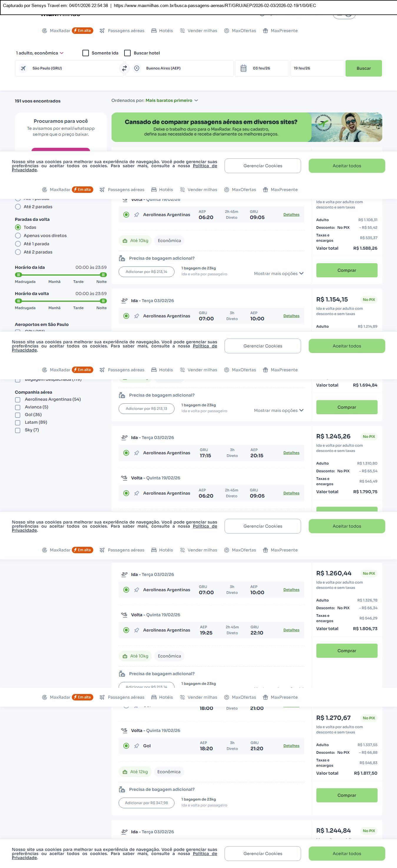Click the location pin icon in the Buenos Aires field
The image size is (397, 868).
137,68
